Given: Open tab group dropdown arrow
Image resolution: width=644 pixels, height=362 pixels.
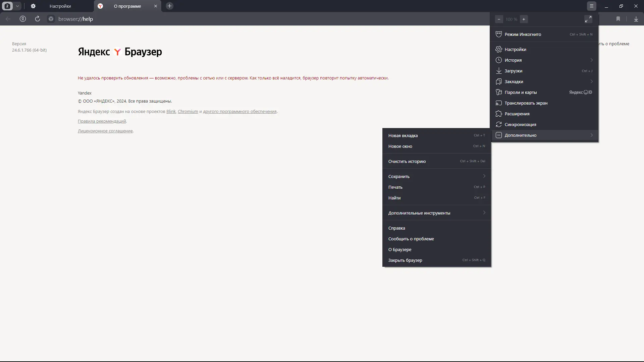Looking at the screenshot, I should pyautogui.click(x=17, y=6).
